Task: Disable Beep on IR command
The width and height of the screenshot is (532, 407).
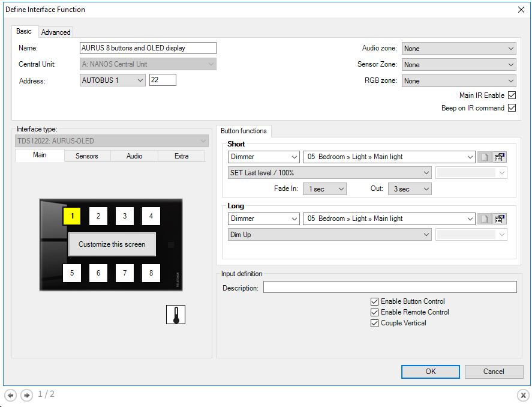Action: [512, 108]
